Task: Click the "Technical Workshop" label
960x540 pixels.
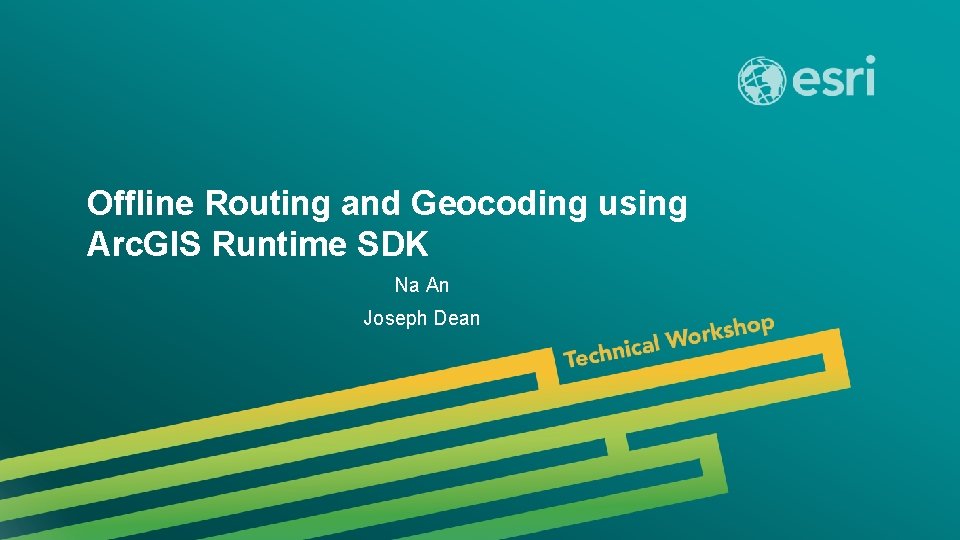Action: click(x=669, y=342)
